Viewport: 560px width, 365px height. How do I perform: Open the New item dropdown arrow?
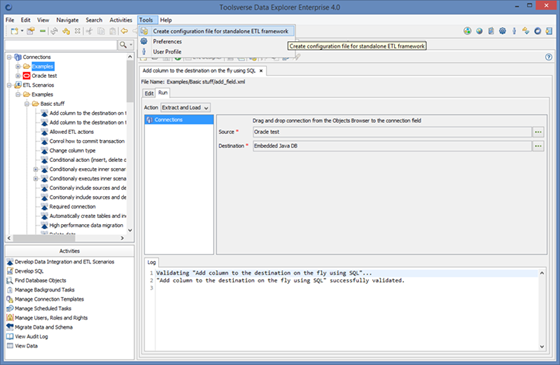(22, 31)
